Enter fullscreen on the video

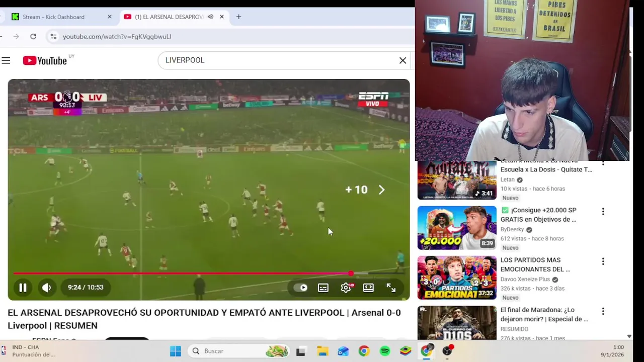point(391,288)
